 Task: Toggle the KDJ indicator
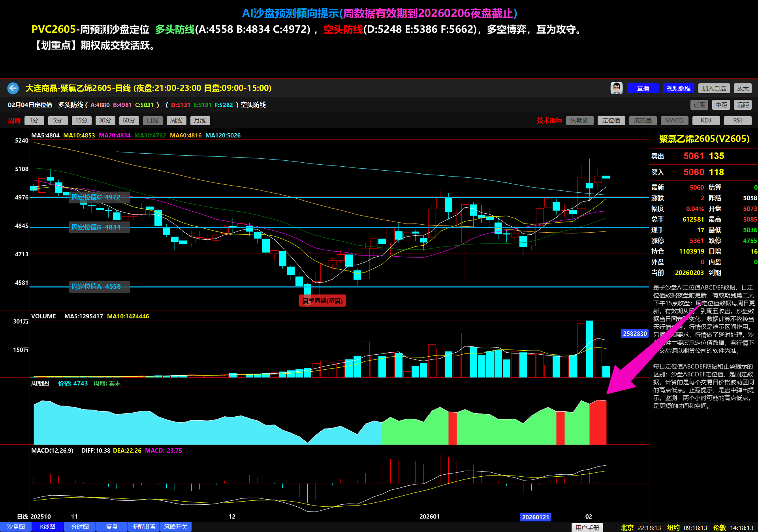click(706, 120)
